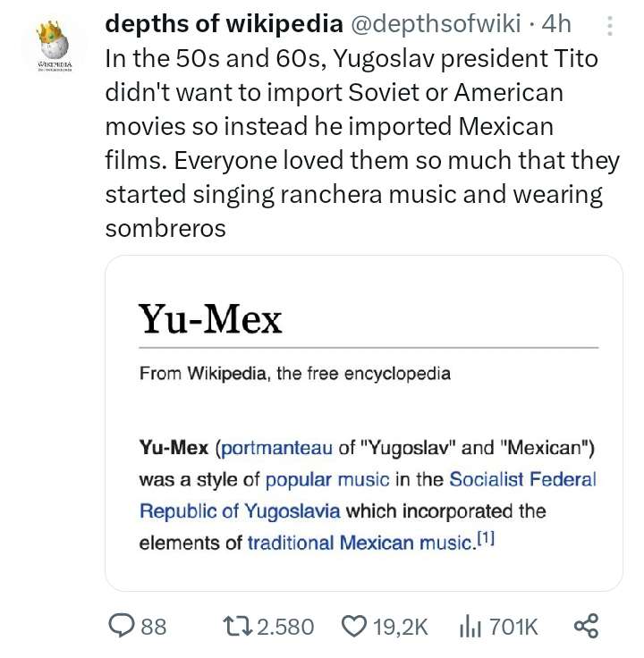This screenshot has width=644, height=658.
Task: Follow the traditional Mexican music link
Action: 360,543
